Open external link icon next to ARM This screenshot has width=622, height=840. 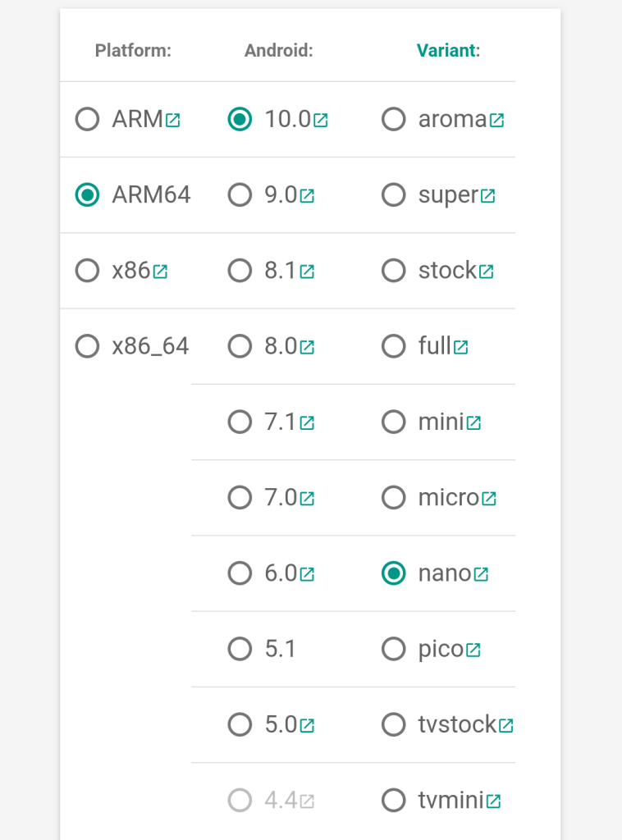(172, 121)
